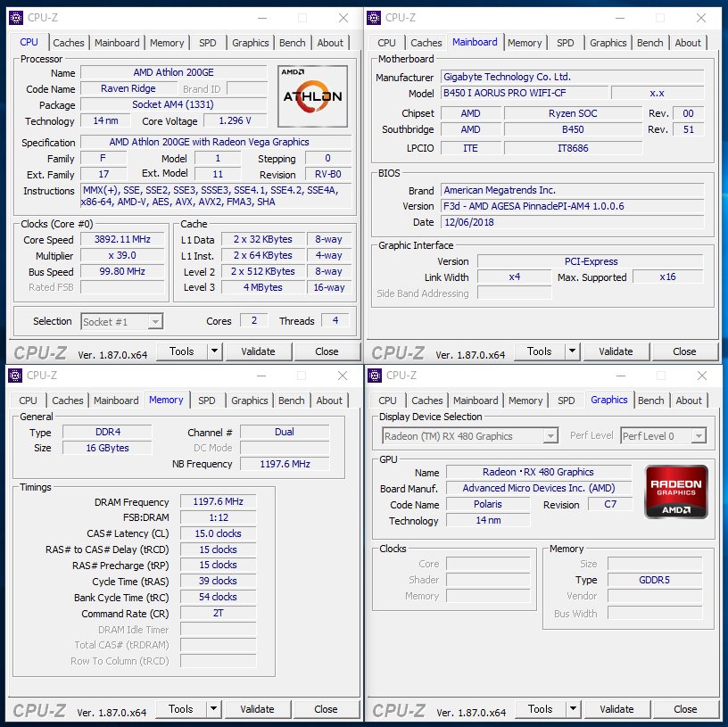Click the Core Speed value 3892.11 MHz

pyautogui.click(x=122, y=240)
